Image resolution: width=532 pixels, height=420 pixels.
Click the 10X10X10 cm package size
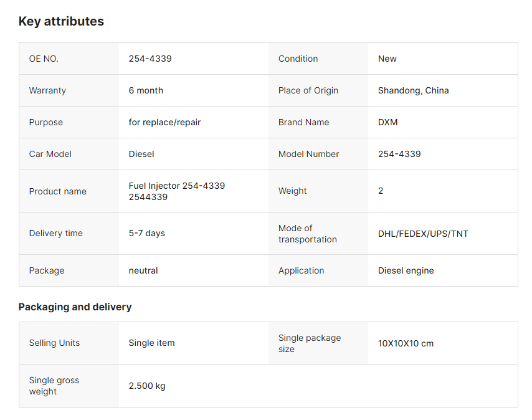(406, 343)
